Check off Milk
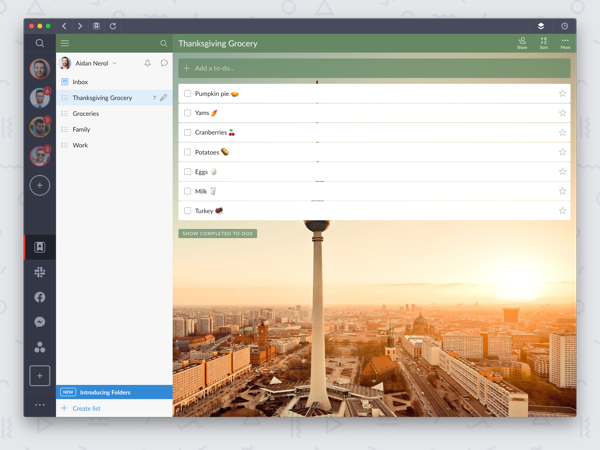 click(x=188, y=191)
